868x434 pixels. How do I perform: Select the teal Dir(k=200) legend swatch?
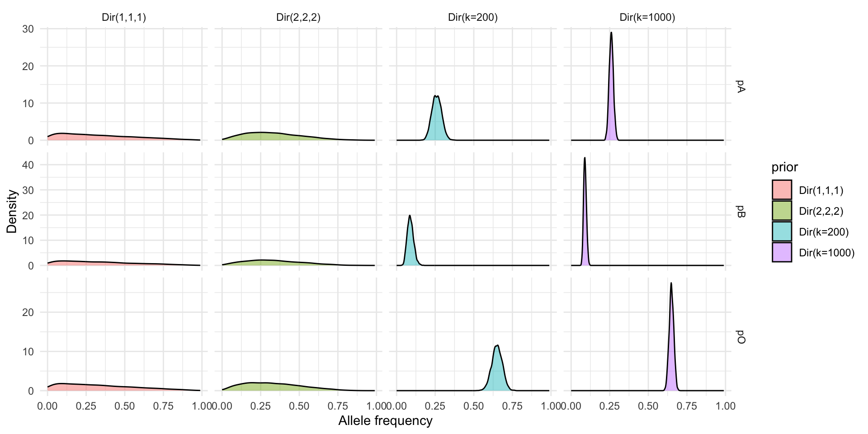tap(782, 231)
